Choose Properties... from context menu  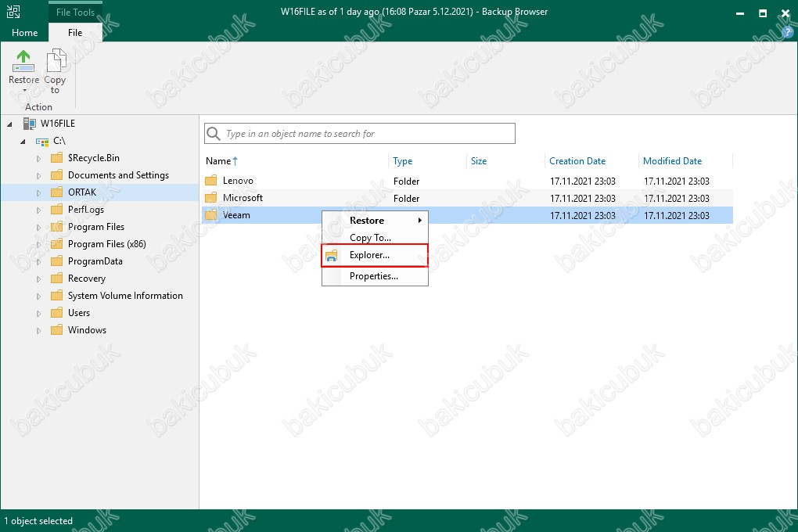[x=375, y=276]
